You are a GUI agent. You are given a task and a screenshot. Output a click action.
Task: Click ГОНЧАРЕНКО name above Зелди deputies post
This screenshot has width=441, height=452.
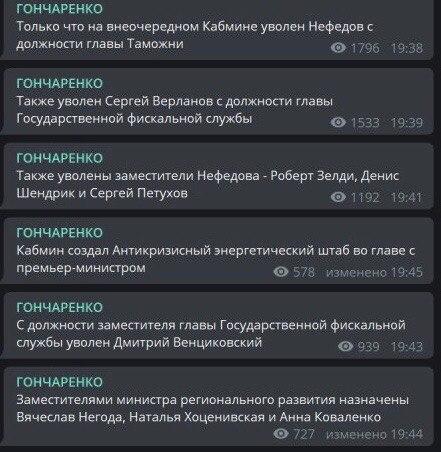(x=60, y=158)
